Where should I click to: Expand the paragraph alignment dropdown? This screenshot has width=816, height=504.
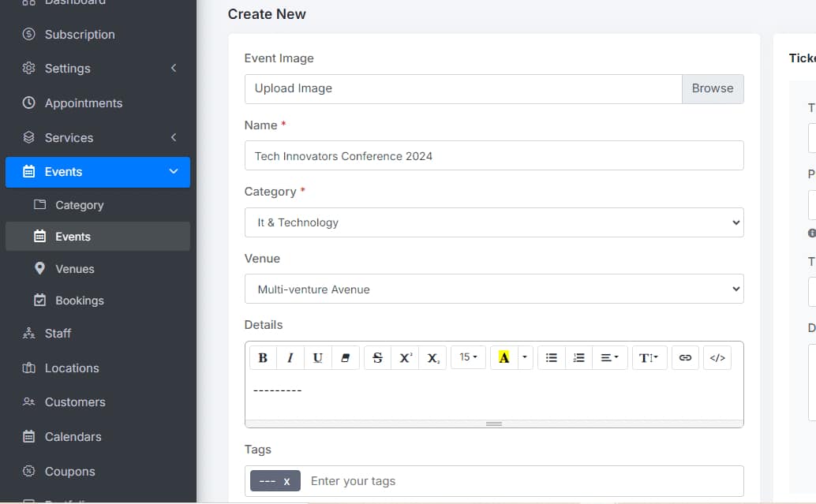click(x=609, y=357)
